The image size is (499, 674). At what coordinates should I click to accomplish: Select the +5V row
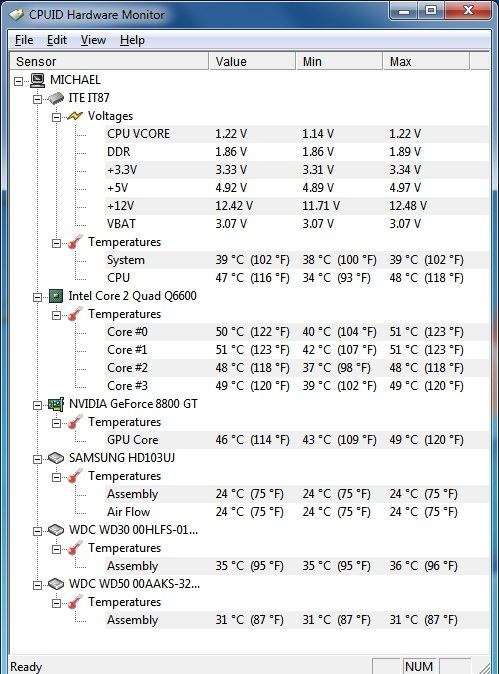coord(297,188)
